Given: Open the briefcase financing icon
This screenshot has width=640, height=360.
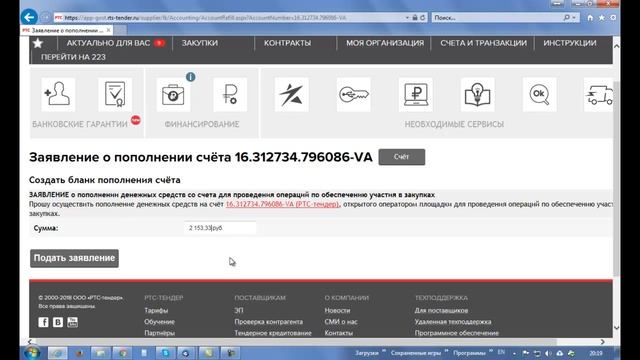Looking at the screenshot, I should [173, 94].
